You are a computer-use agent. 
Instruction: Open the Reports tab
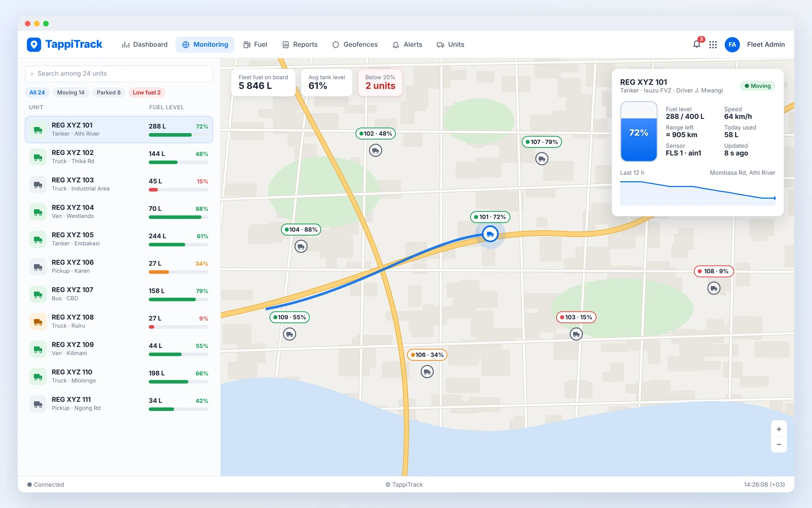pos(300,45)
